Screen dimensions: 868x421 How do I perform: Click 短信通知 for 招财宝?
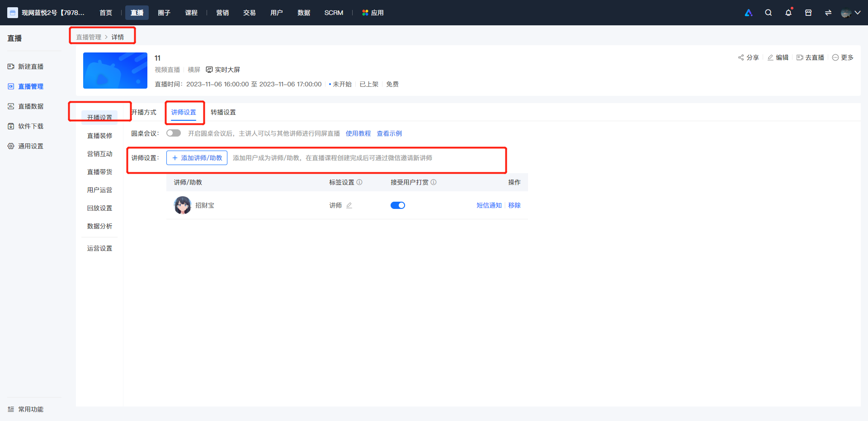pyautogui.click(x=489, y=205)
